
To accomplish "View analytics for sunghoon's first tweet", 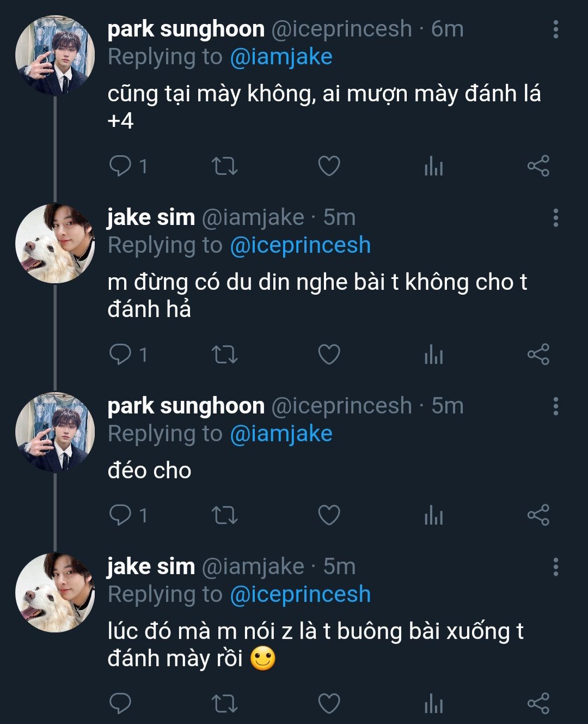I will click(x=433, y=166).
